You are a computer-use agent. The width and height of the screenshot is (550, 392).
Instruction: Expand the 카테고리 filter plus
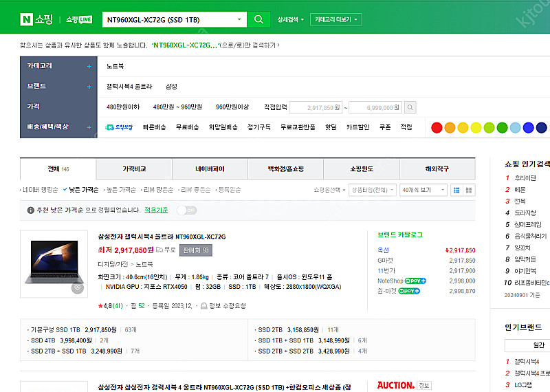[x=89, y=66]
